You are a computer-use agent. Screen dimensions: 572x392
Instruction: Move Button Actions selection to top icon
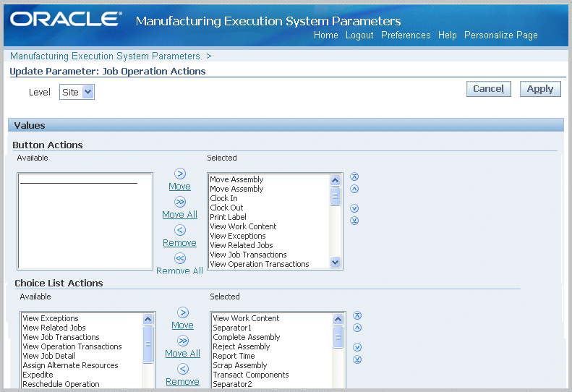coord(354,176)
